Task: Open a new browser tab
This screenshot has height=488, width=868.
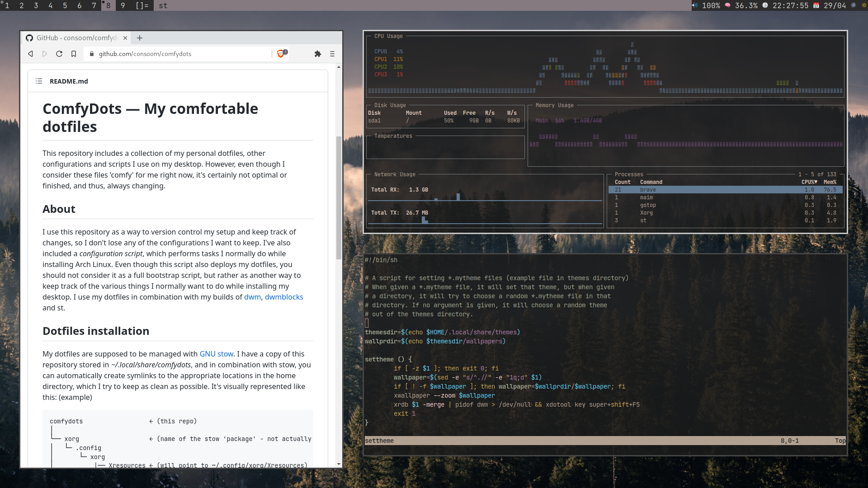Action: (x=140, y=38)
